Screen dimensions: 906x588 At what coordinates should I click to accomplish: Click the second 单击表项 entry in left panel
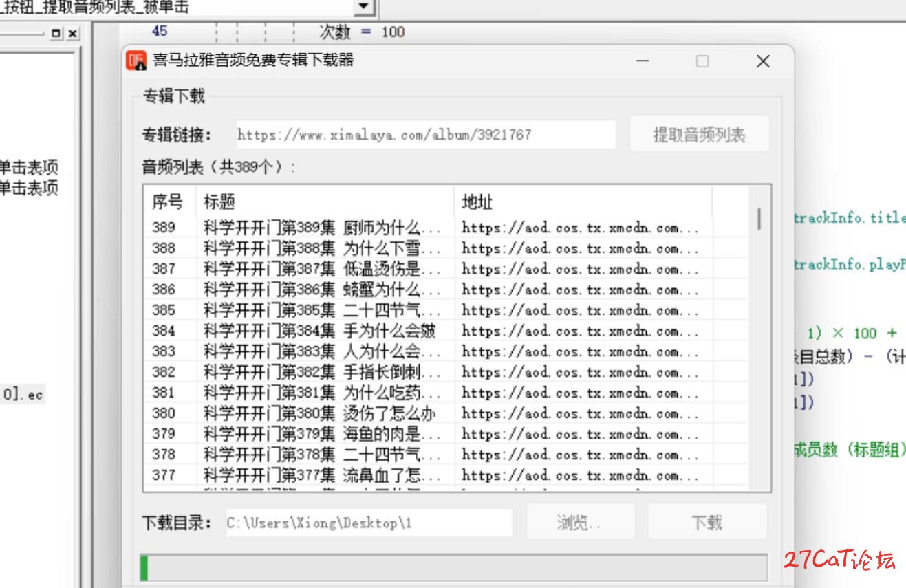29,188
